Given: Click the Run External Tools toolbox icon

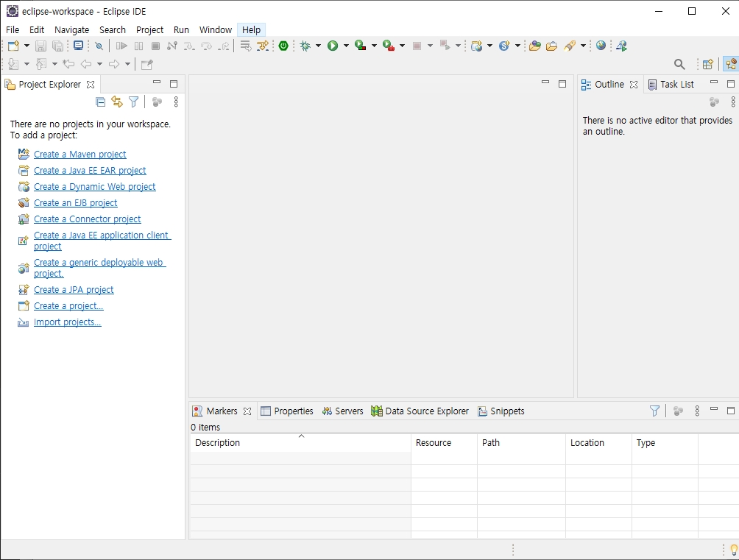Looking at the screenshot, I should (389, 46).
